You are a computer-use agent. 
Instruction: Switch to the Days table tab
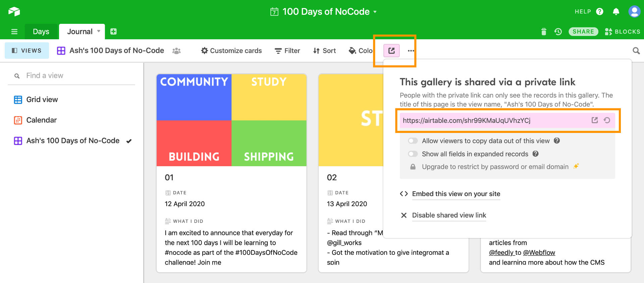click(x=41, y=32)
